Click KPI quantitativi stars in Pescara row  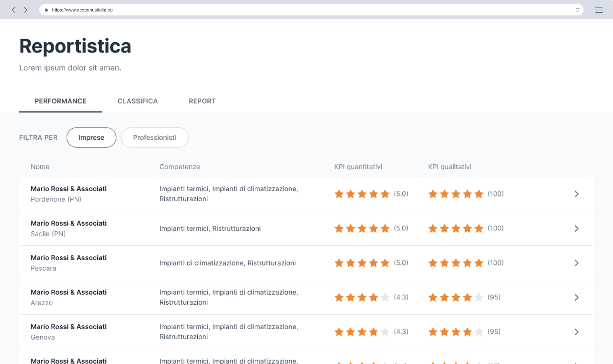(x=362, y=263)
